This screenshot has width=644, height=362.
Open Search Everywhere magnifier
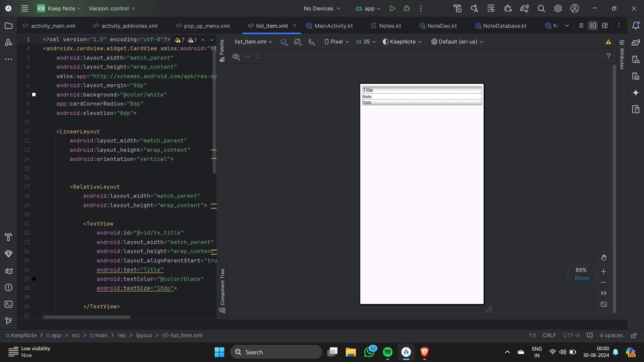541,8
